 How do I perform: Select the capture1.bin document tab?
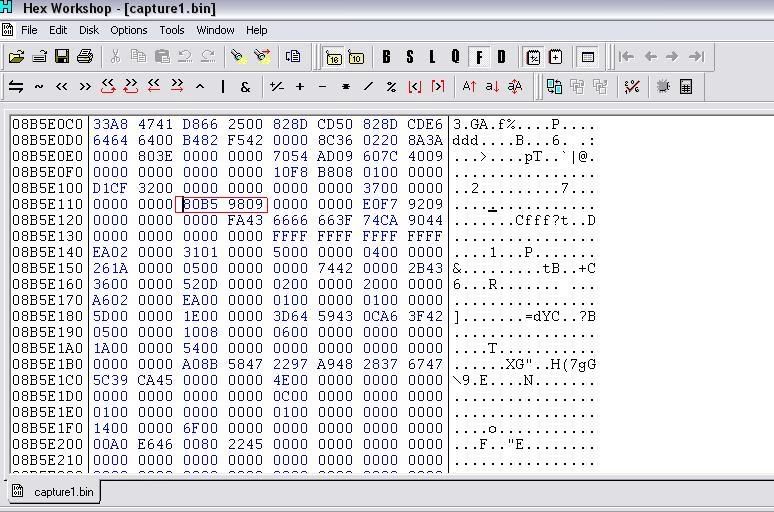coord(53,492)
